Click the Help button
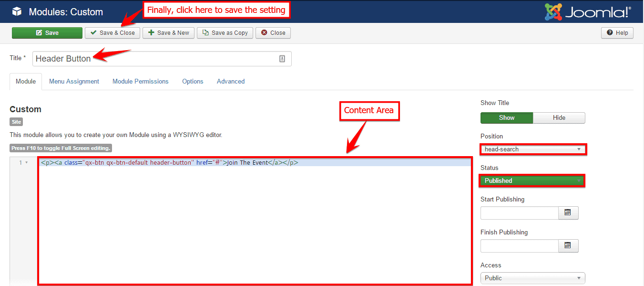Screen dimensions: 644x286 point(617,33)
